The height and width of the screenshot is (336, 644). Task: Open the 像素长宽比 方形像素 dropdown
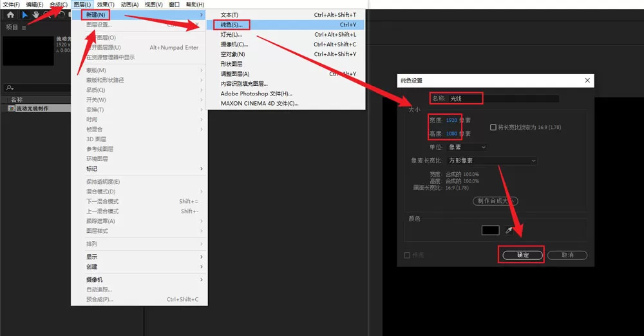(491, 161)
